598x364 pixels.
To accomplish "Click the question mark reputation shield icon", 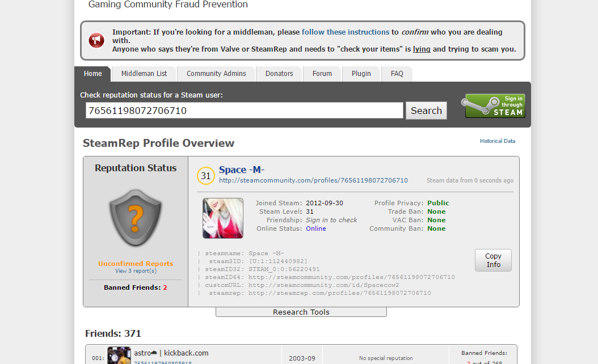I will (x=136, y=218).
